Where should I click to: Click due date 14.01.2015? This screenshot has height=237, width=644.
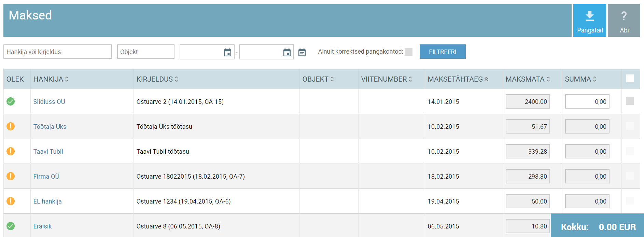point(443,102)
